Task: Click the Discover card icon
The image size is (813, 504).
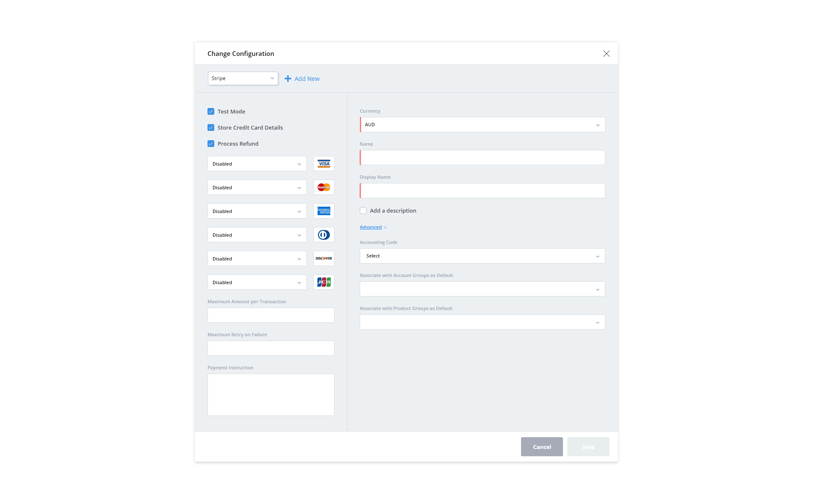Action: pos(324,258)
